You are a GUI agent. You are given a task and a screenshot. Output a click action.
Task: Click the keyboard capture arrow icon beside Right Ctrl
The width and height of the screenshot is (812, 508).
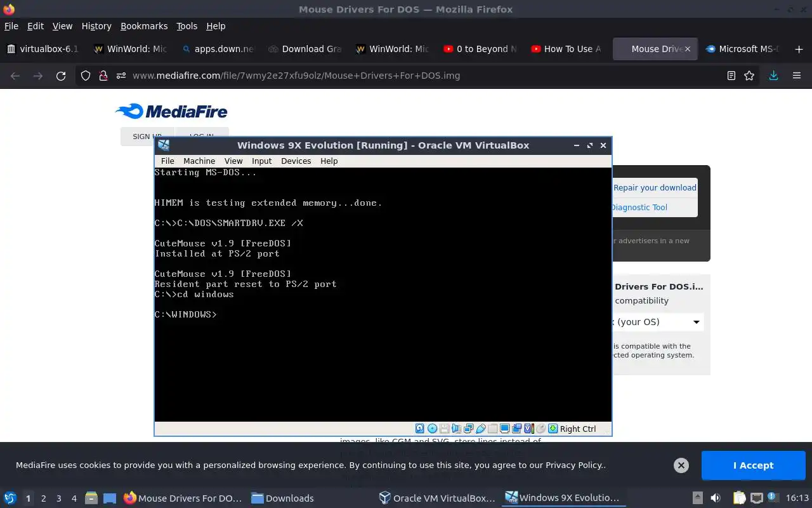(x=553, y=429)
